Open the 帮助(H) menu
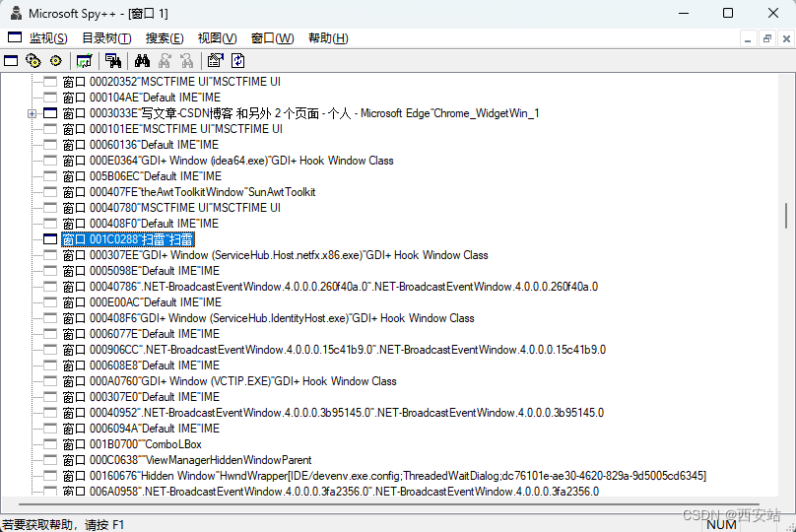Image resolution: width=796 pixels, height=532 pixels. coord(328,38)
